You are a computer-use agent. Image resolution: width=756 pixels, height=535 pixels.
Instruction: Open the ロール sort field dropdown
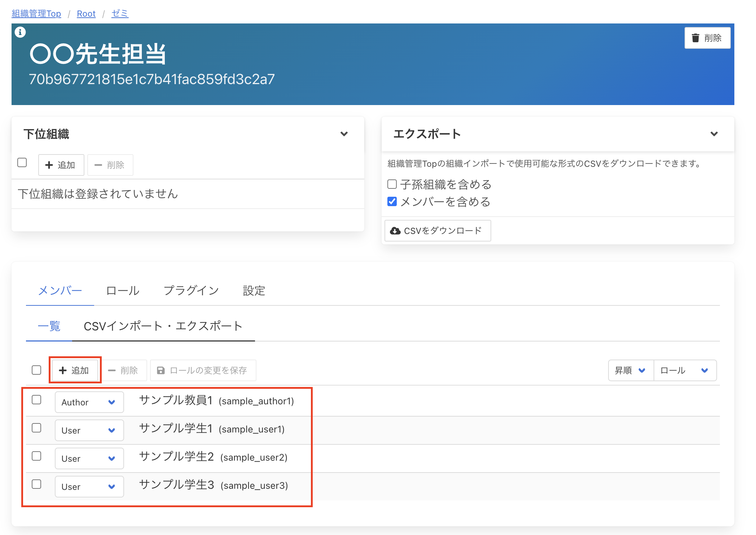tap(685, 370)
